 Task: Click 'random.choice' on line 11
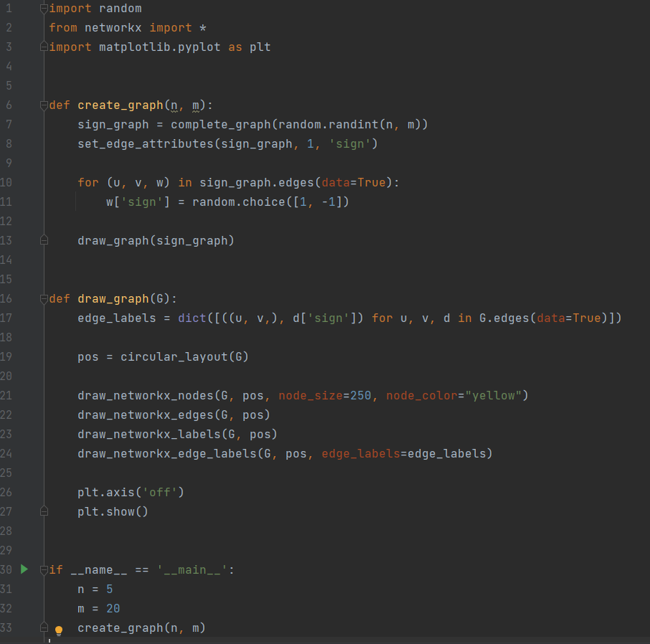click(239, 202)
